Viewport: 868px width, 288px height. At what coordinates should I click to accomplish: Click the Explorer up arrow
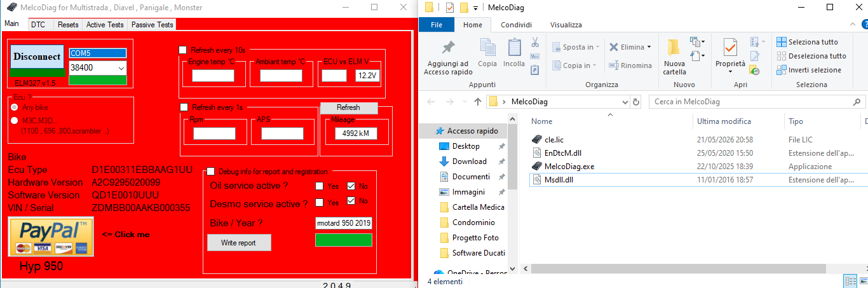(x=478, y=102)
